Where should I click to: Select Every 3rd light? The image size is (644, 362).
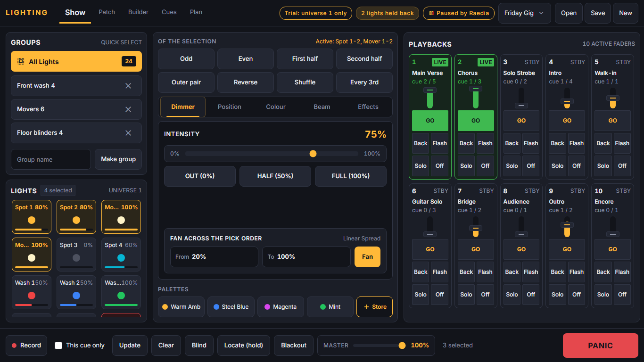click(364, 82)
